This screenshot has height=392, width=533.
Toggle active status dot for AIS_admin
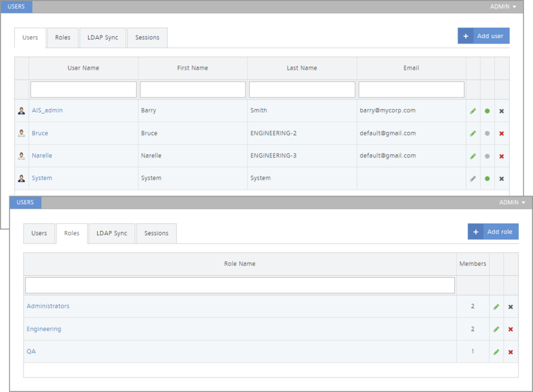pos(487,111)
